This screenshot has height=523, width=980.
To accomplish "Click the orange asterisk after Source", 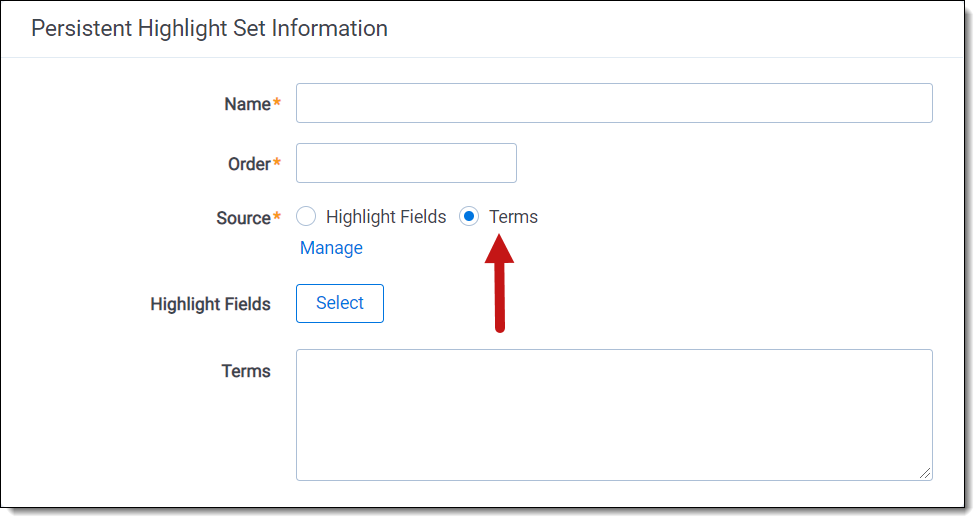I will (x=277, y=217).
